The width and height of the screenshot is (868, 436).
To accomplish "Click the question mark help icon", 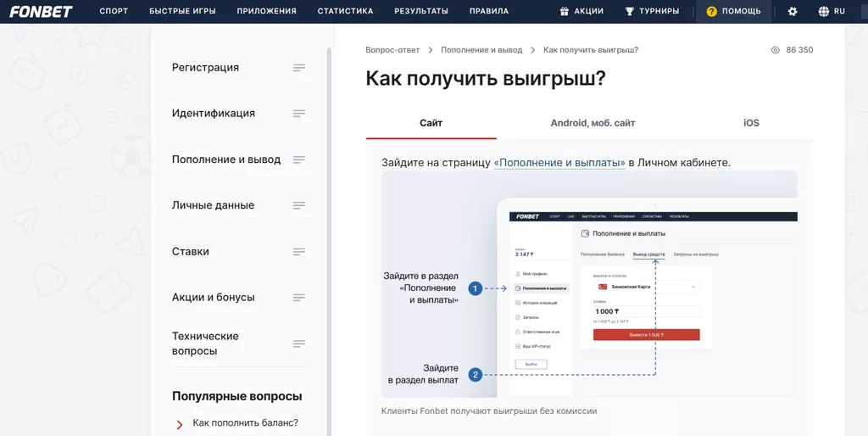I will [712, 11].
